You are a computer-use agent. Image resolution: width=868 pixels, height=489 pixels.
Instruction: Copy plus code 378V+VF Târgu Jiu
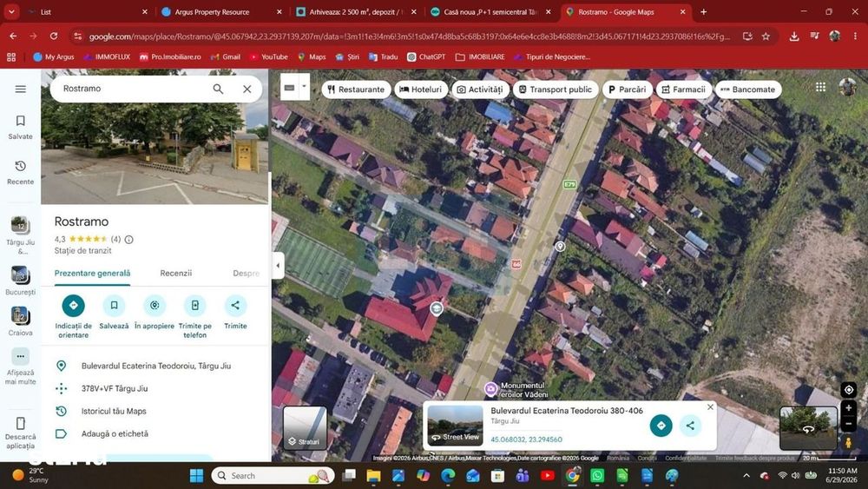click(115, 388)
